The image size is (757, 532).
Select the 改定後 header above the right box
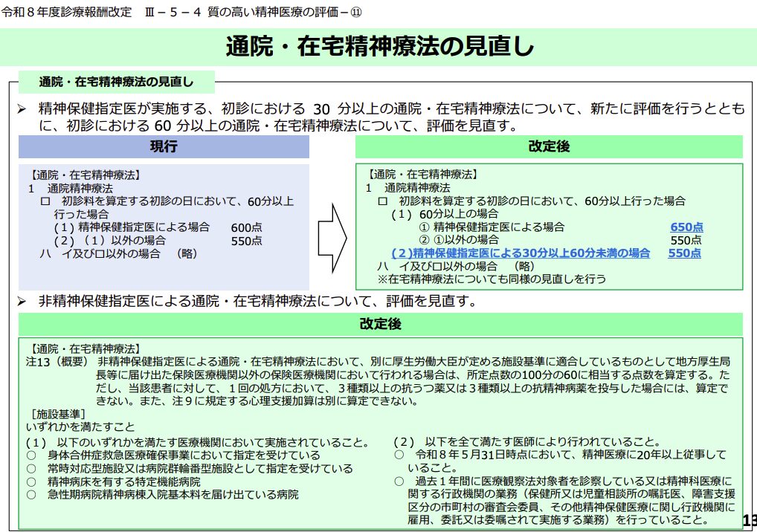coord(549,146)
